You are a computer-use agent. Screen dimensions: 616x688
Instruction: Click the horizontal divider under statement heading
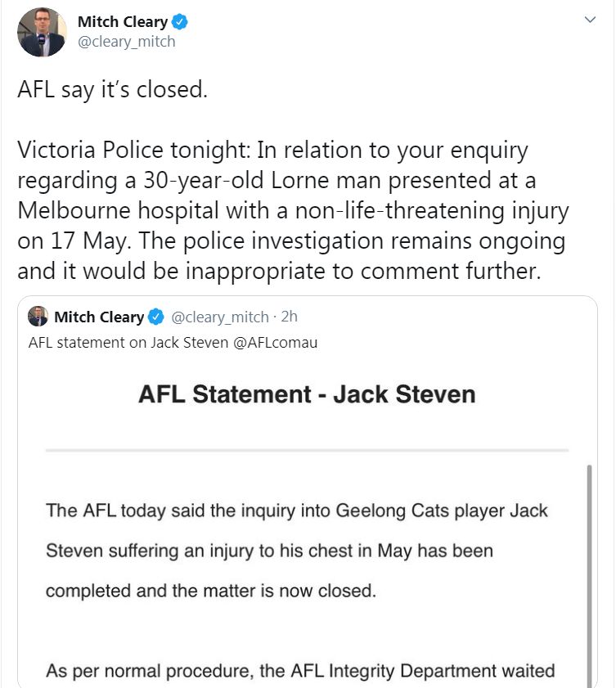pyautogui.click(x=307, y=450)
